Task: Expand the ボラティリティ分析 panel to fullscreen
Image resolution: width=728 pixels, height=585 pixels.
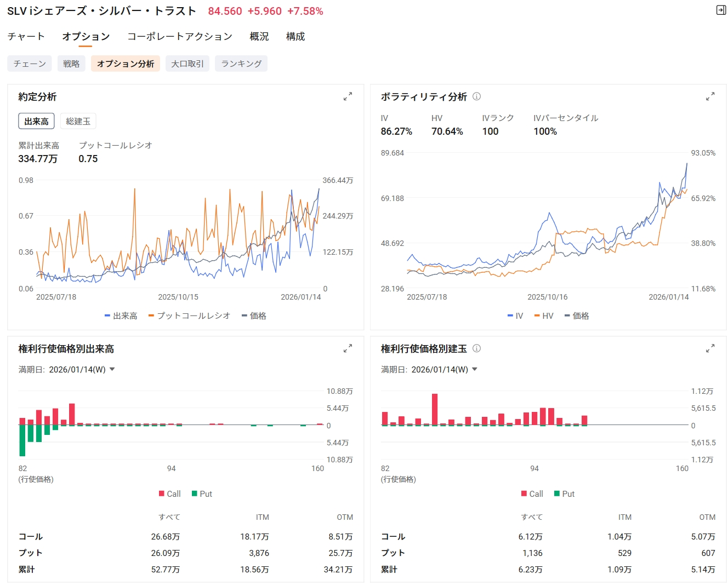Action: 710,97
